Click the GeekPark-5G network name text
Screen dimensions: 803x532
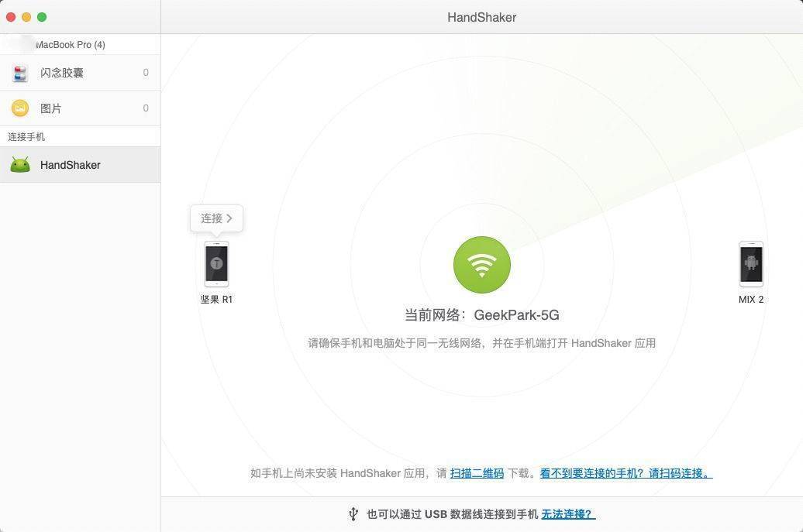click(x=515, y=314)
